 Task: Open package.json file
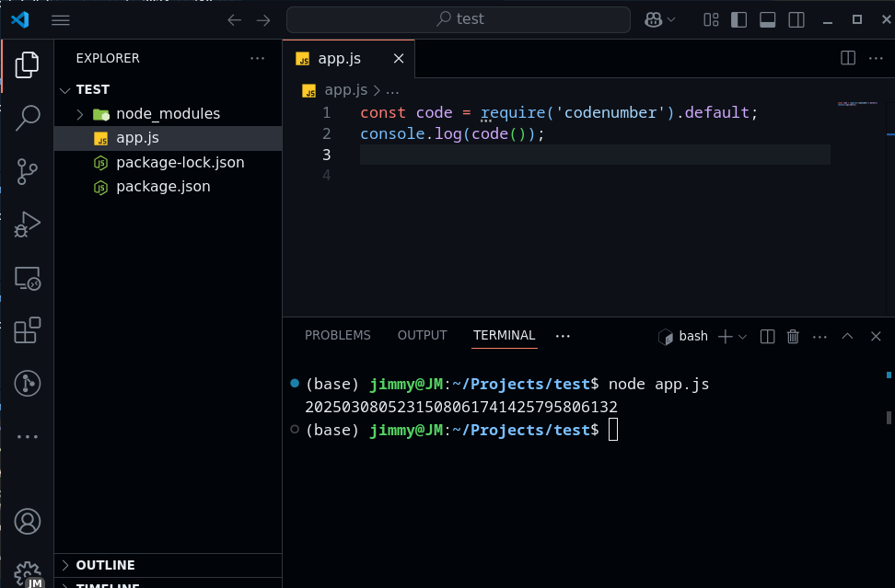tap(168, 187)
